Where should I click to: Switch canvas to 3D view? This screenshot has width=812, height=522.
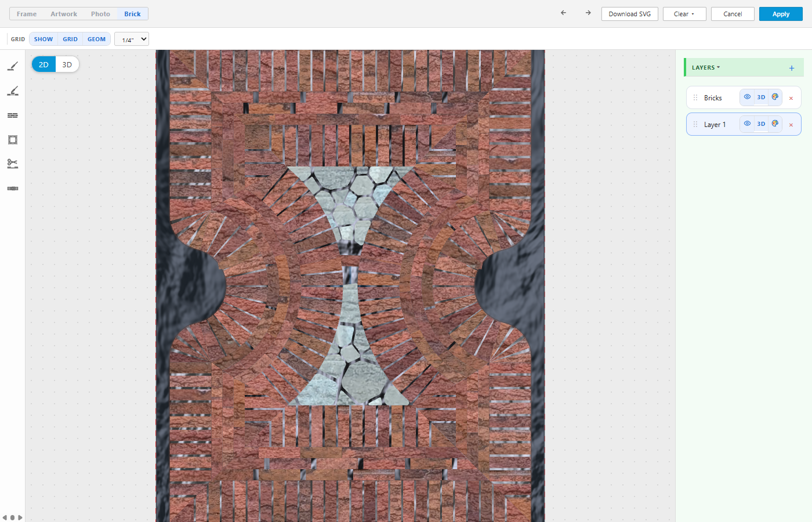point(67,64)
